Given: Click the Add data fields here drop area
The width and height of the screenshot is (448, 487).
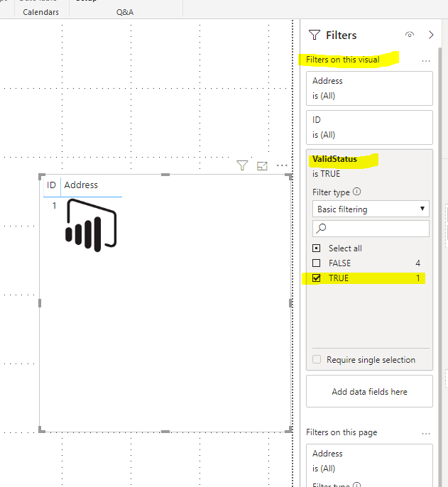Looking at the screenshot, I should click(369, 391).
